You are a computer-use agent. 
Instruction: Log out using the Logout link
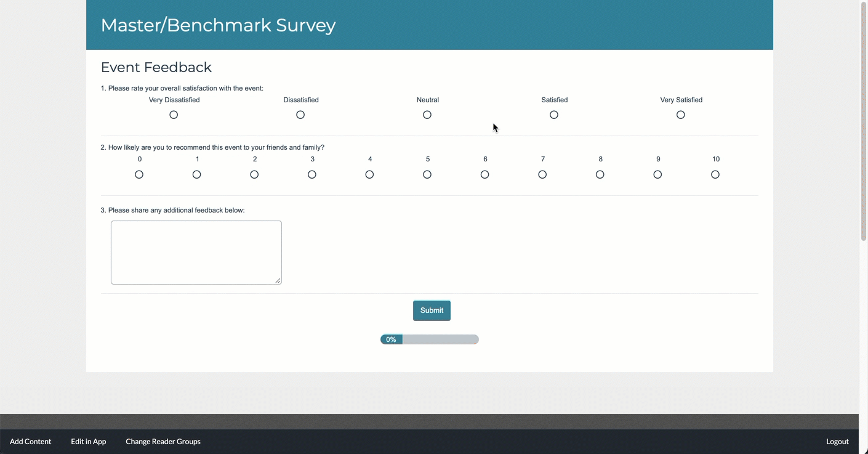[837, 442]
